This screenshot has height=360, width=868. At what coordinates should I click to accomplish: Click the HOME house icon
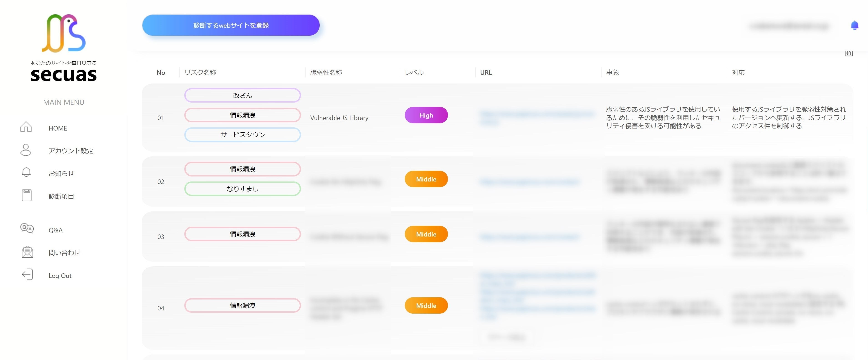pyautogui.click(x=26, y=127)
